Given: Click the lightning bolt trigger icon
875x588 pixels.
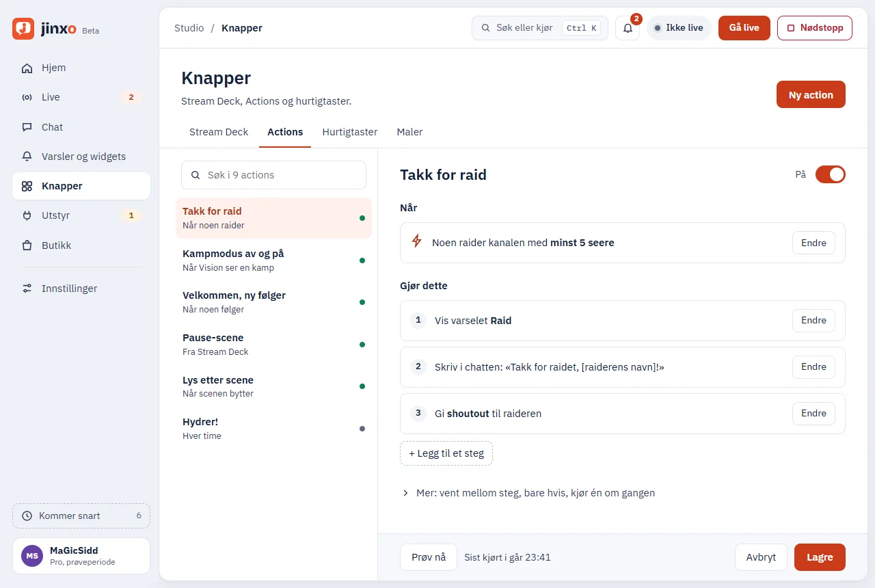Looking at the screenshot, I should pos(416,241).
